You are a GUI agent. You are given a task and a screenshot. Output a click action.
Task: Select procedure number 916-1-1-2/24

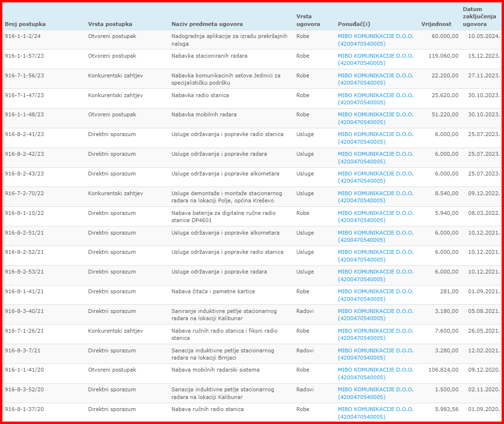tap(23, 36)
